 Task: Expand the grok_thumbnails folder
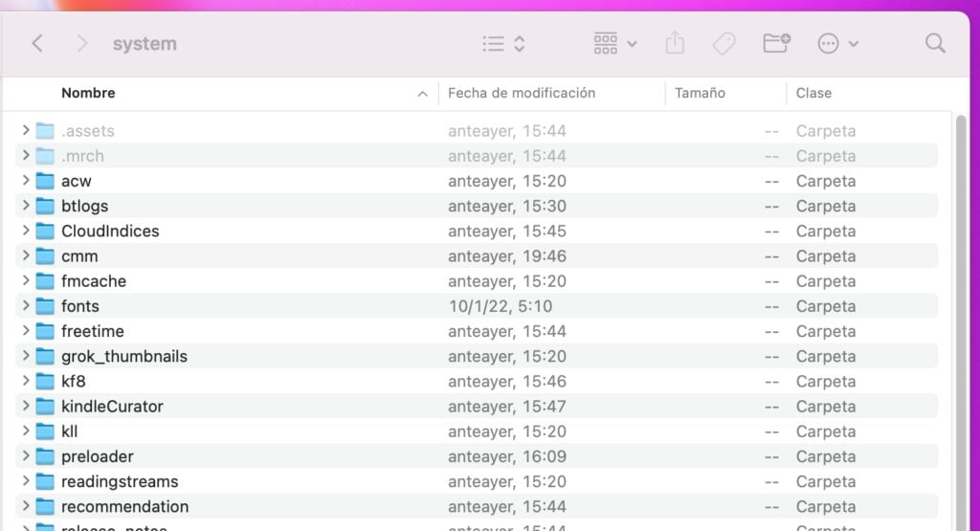26,355
